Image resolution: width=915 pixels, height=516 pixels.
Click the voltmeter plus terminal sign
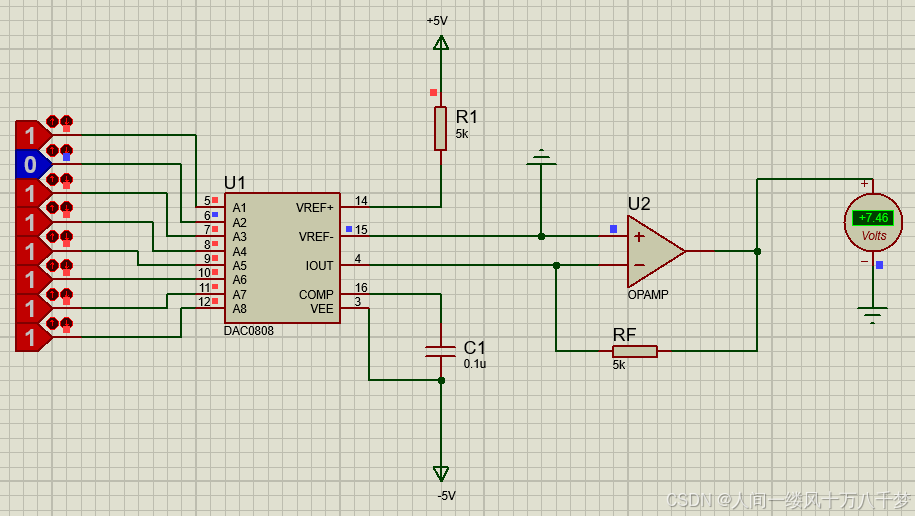coord(864,183)
